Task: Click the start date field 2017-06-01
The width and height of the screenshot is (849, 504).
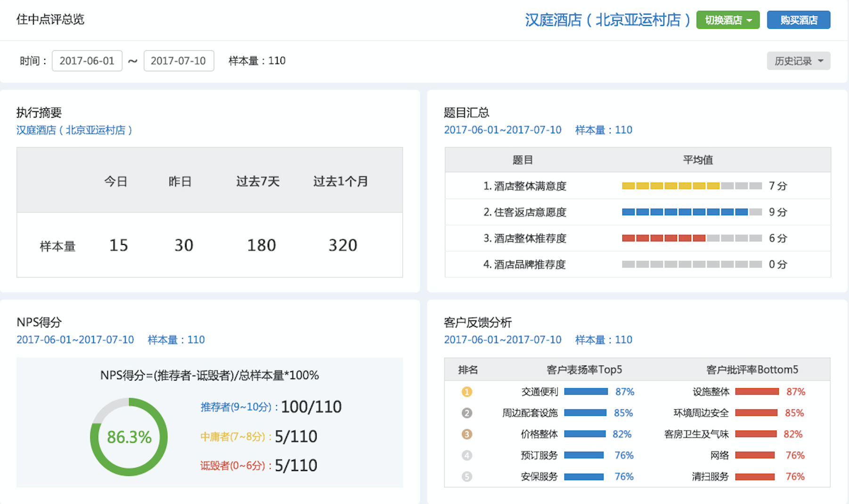Action: pos(87,61)
